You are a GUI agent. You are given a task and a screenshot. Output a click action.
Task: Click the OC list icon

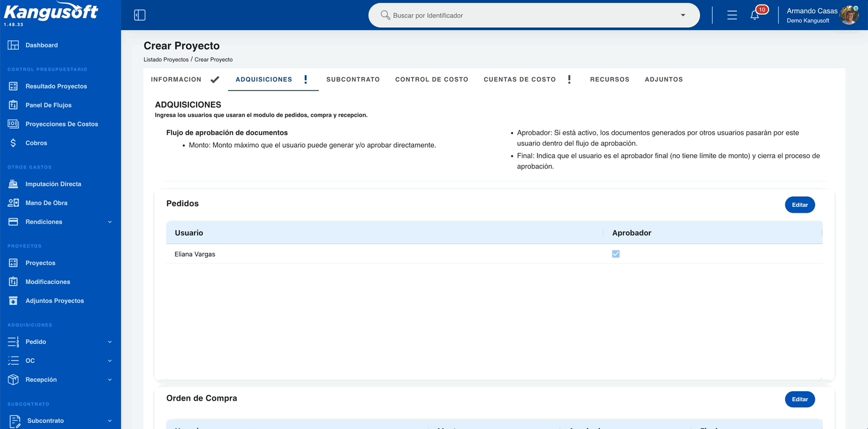click(x=13, y=360)
